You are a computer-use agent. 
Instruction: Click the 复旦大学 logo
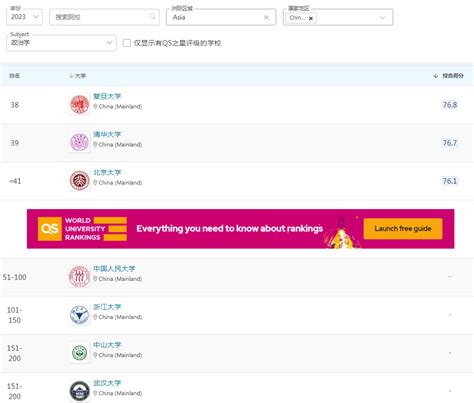tap(79, 104)
